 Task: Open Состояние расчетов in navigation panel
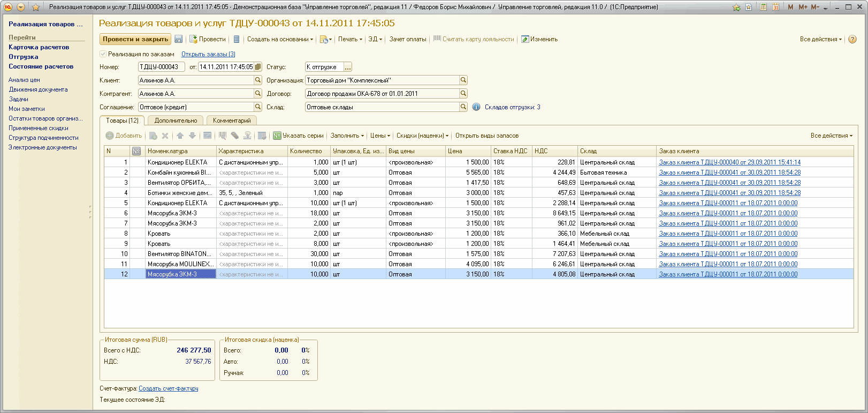tap(41, 66)
